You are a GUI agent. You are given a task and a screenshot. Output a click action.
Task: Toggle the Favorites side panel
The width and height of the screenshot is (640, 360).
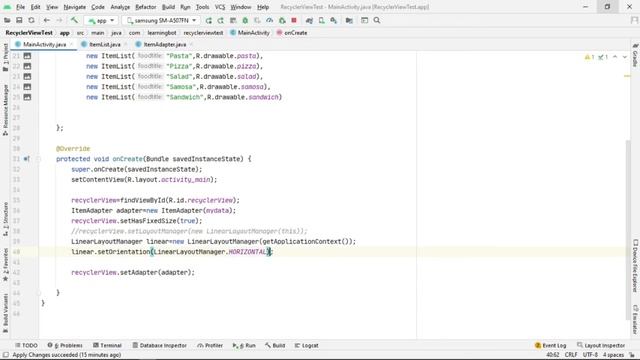coord(5,264)
